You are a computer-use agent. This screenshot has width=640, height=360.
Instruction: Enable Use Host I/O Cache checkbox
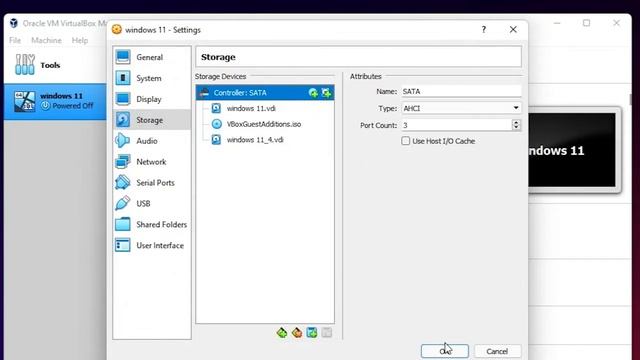pyautogui.click(x=405, y=141)
